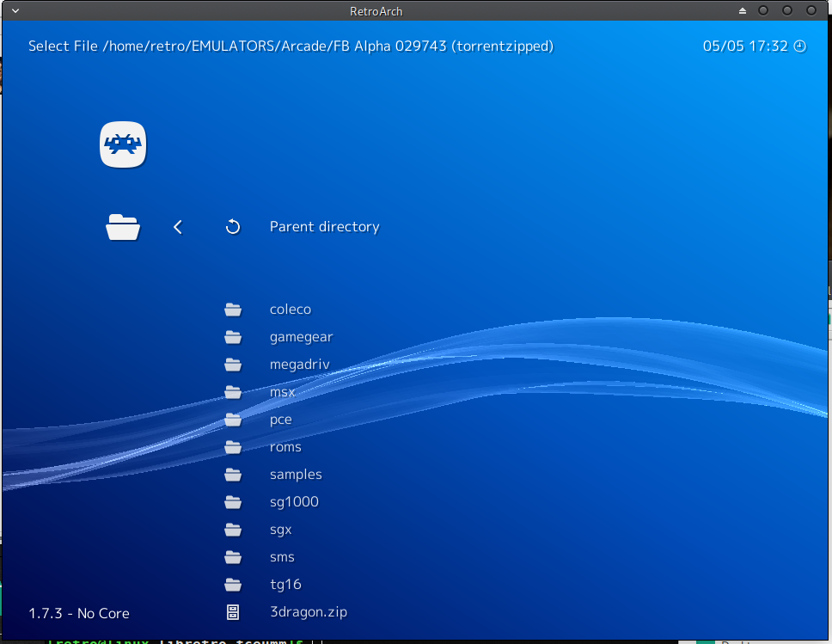
Task: Select the sgx entry text
Action: (x=281, y=531)
